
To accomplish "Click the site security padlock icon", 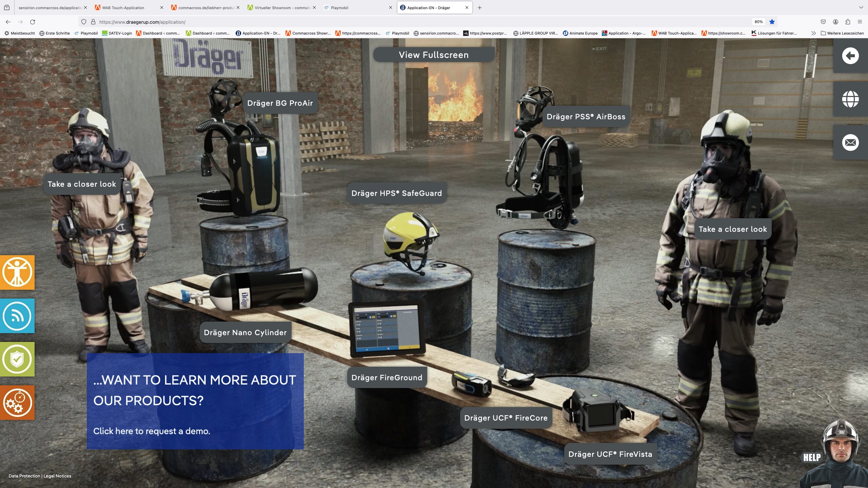I will pyautogui.click(x=93, y=22).
